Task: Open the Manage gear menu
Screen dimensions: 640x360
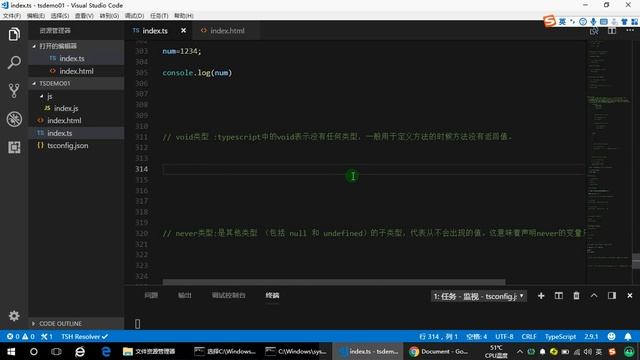Action: tap(14, 316)
